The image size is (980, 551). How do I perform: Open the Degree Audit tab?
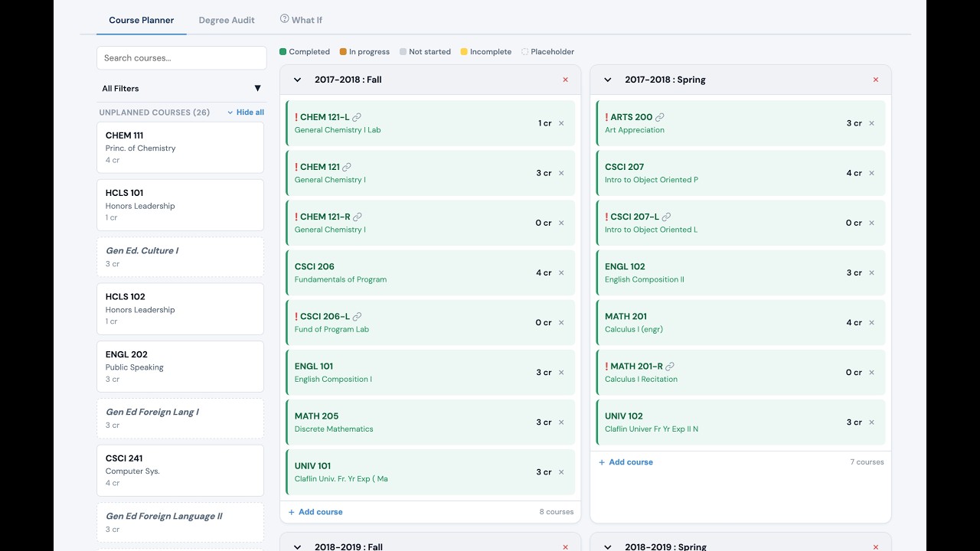coord(227,20)
